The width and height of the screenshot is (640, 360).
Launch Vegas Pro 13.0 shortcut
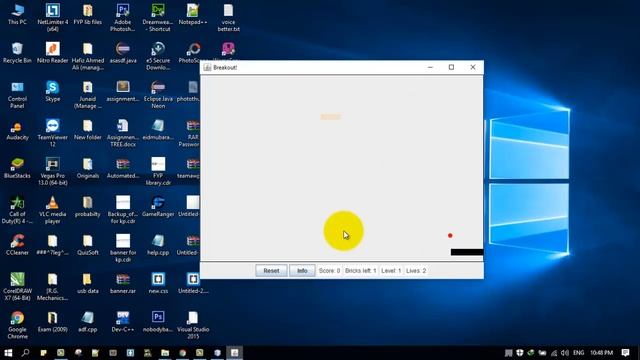tap(53, 171)
